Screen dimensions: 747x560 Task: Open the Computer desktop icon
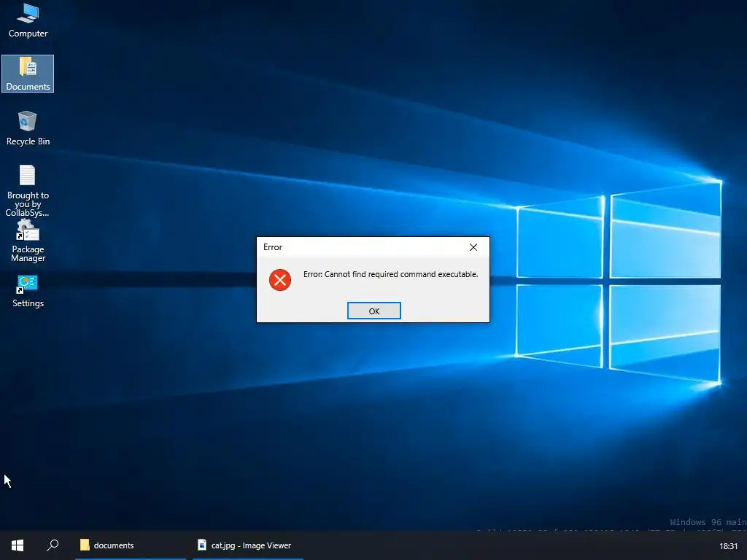click(28, 21)
